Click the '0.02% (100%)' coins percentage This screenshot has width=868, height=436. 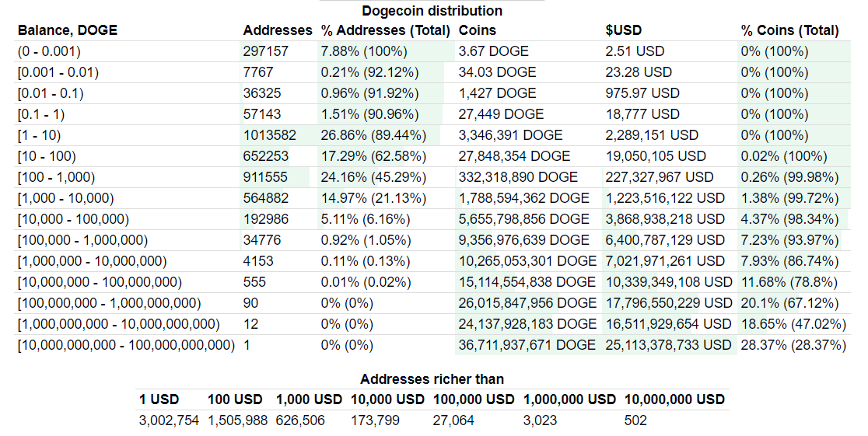(784, 156)
